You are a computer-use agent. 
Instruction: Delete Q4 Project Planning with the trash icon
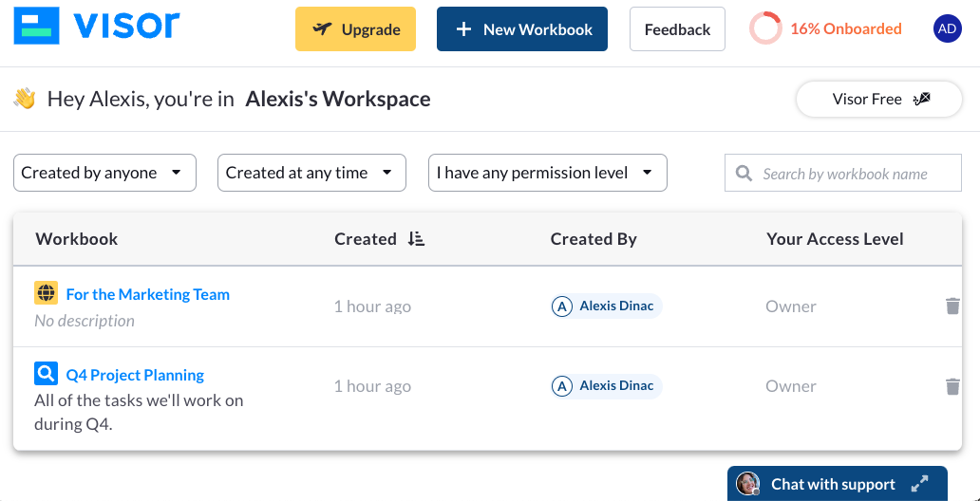tap(952, 386)
